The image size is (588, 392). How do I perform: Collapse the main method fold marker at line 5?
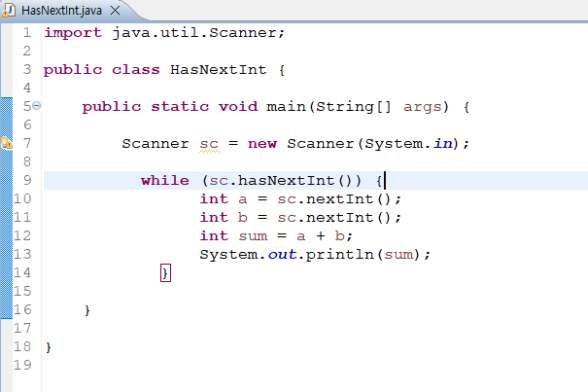point(36,106)
